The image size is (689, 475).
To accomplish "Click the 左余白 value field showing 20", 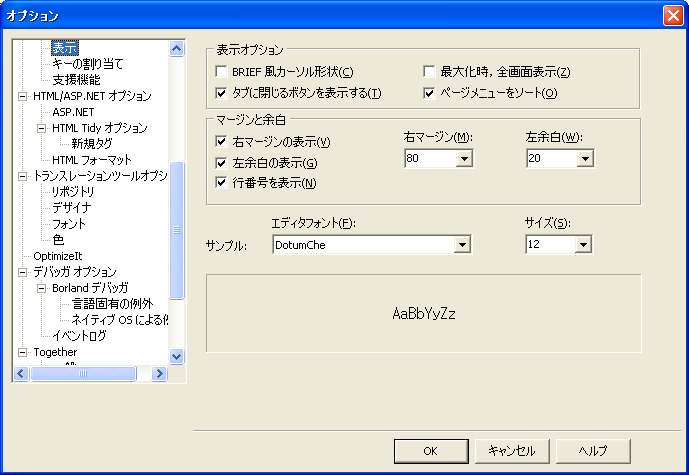I will point(551,158).
